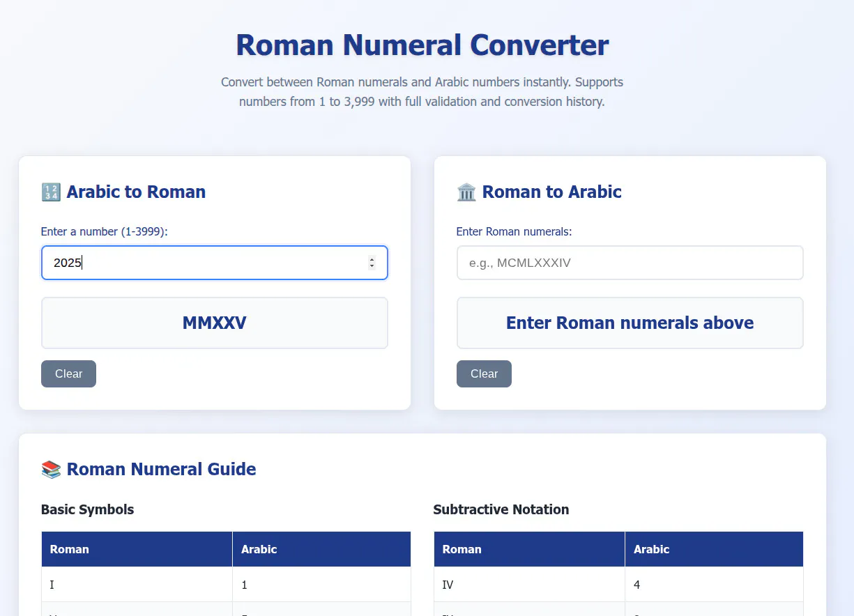Click the numbers emoji icon beside Arabic to Roman

pyautogui.click(x=52, y=192)
